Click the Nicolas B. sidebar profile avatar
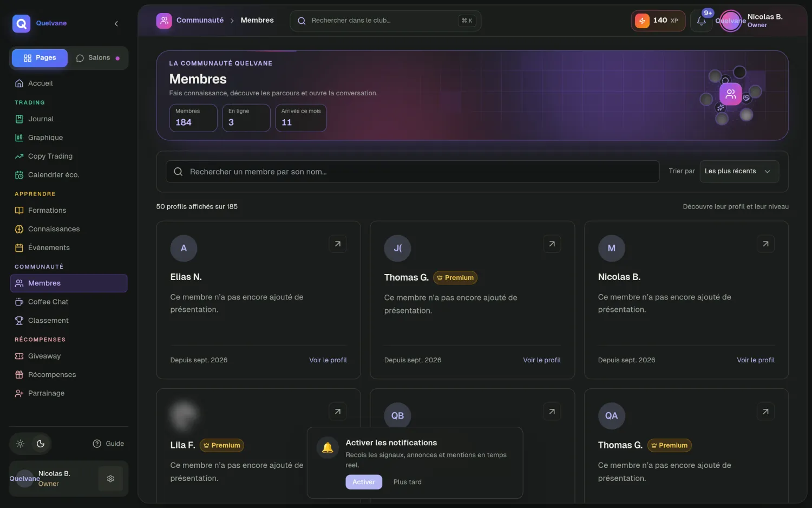Viewport: 812px width, 508px height. coord(25,479)
